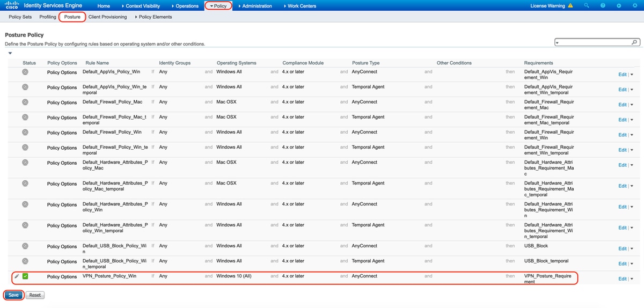Click the 'Posture Policy' page heading
The height and width of the screenshot is (308, 644).
[x=24, y=35]
